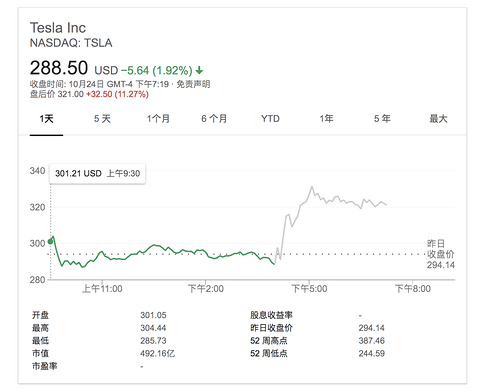Open the 免责声明 disclaimer link

tap(193, 84)
